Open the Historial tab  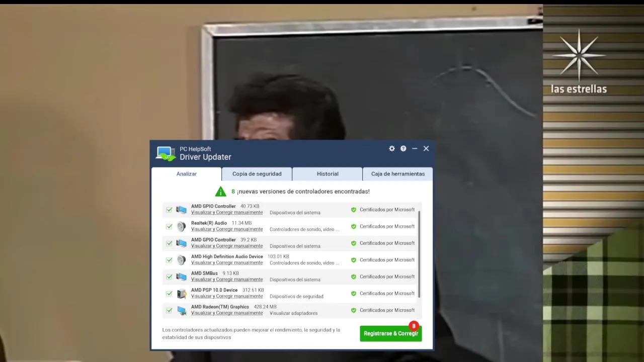[328, 174]
